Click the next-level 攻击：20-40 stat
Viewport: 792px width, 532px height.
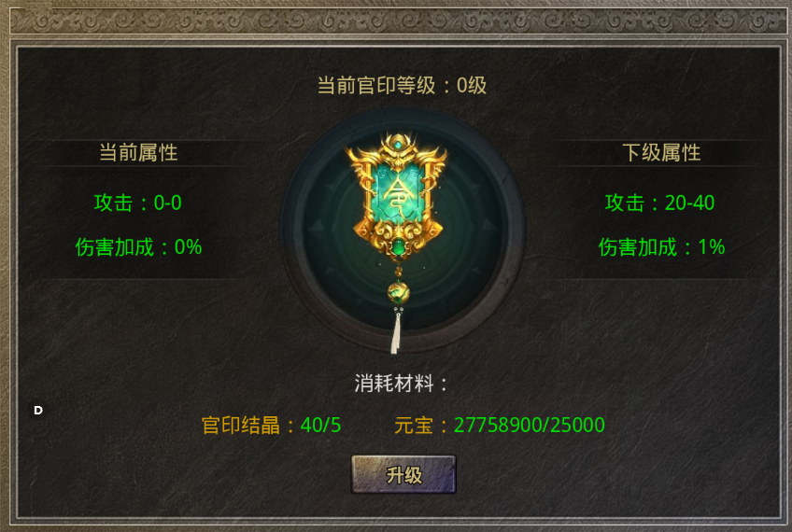coord(659,203)
